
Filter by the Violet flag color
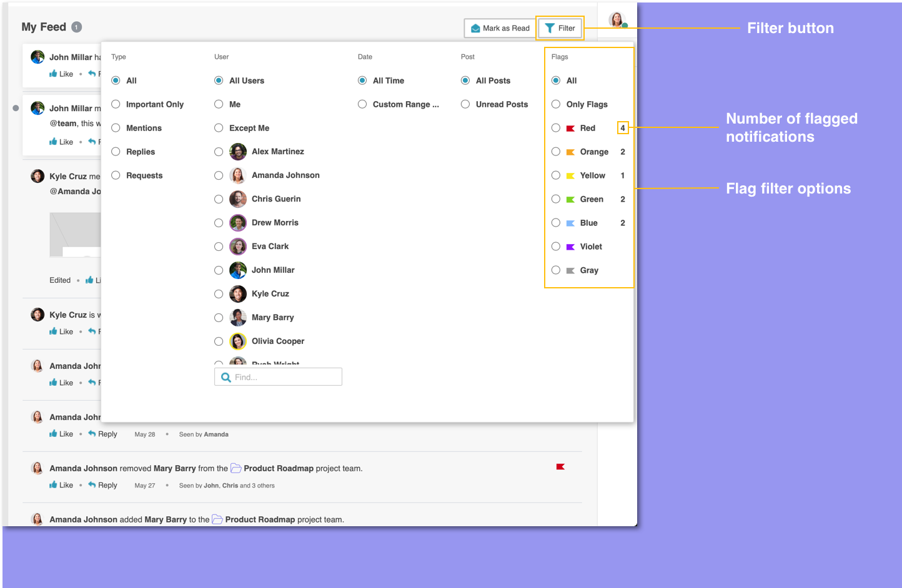click(556, 247)
